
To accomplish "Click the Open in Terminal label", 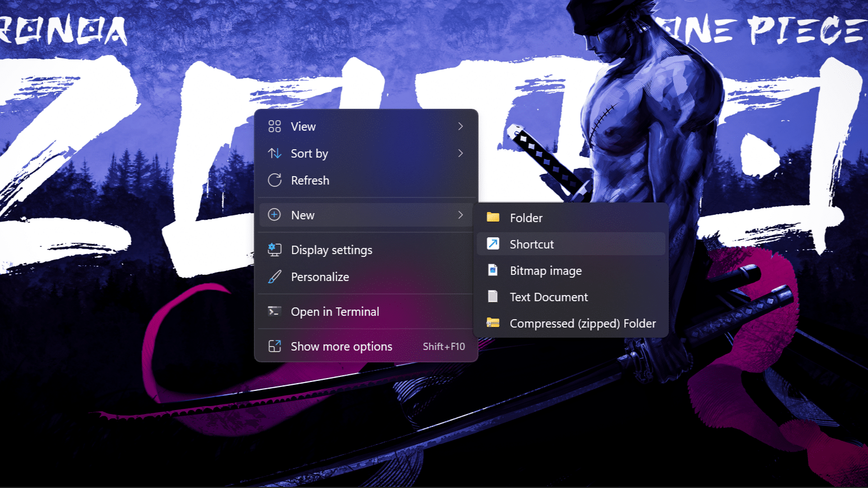I will (335, 312).
